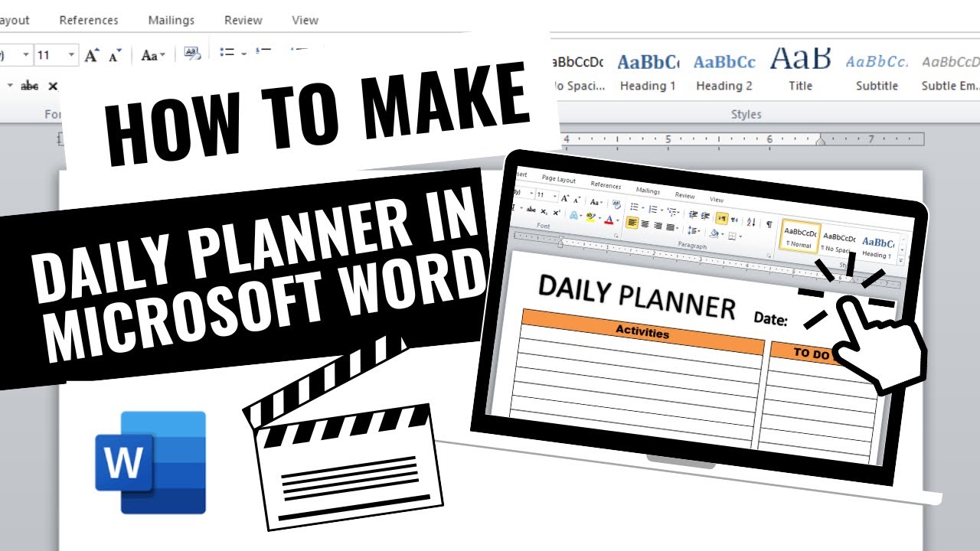Click Borders grid icon on laptop screen
This screenshot has width=980, height=551.
[732, 236]
